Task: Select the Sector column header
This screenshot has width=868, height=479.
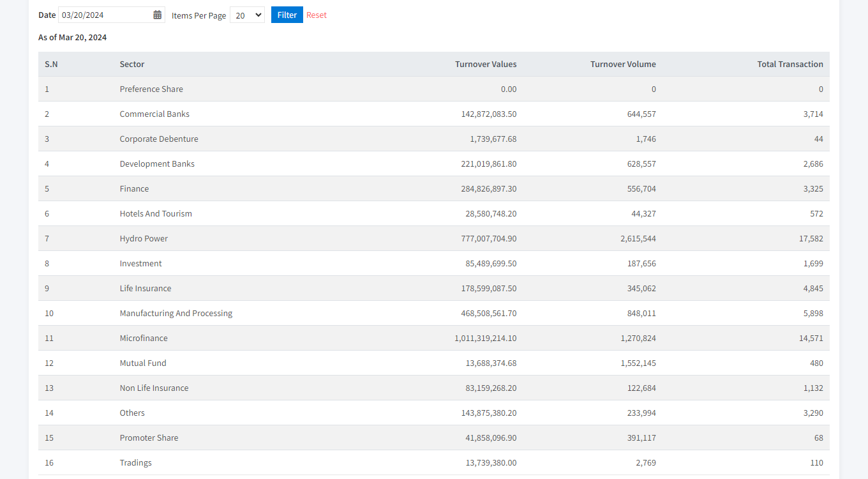Action: pos(132,65)
